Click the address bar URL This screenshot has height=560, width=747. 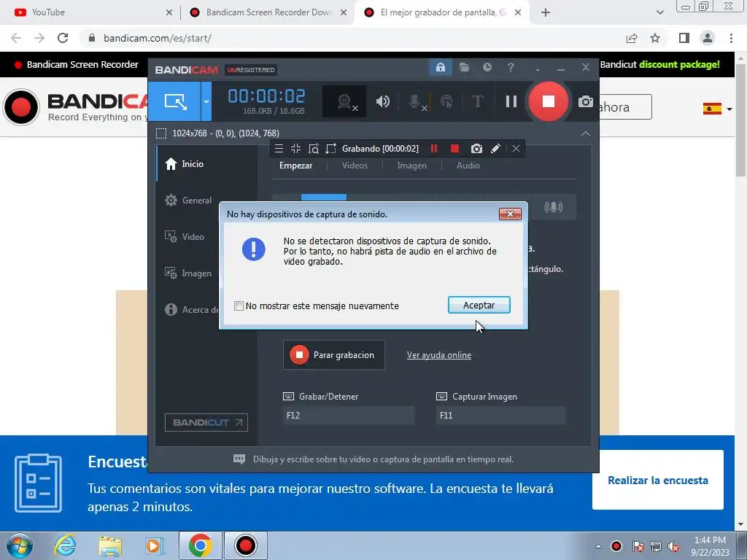tap(158, 38)
